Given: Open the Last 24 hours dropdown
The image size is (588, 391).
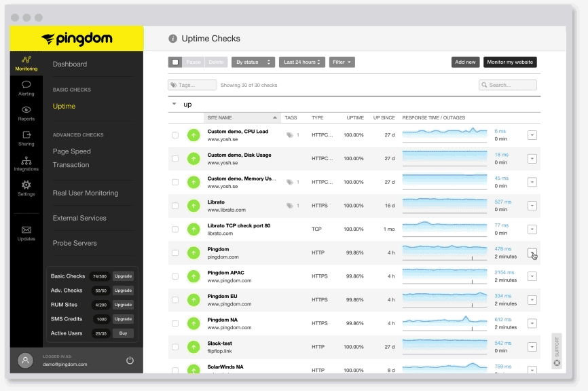Looking at the screenshot, I should (303, 62).
